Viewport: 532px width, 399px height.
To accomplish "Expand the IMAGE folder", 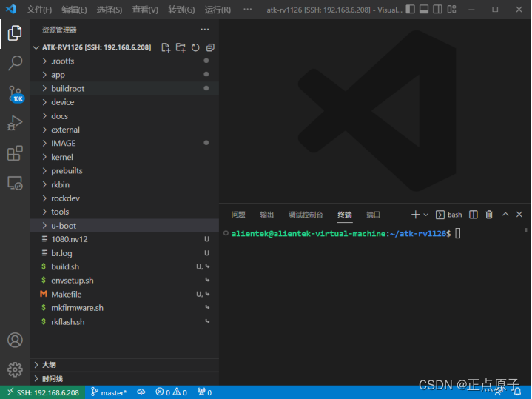I will click(x=124, y=144).
